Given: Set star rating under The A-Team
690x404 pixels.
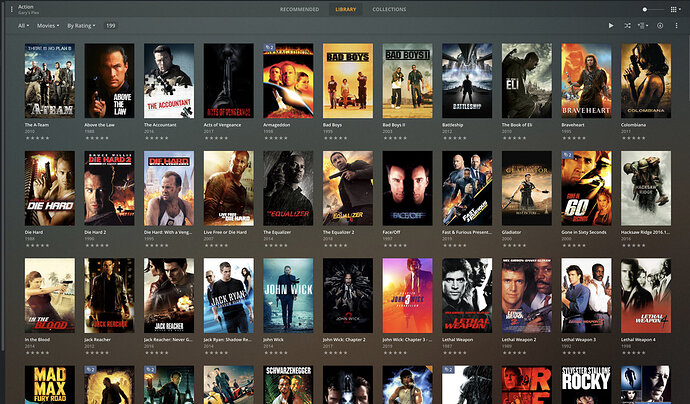Looking at the screenshot, I should (38, 138).
